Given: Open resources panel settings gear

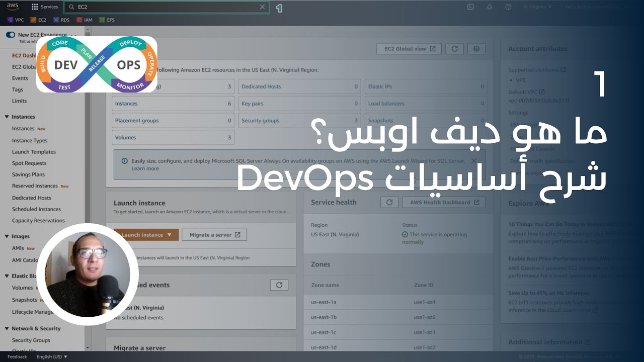Looking at the screenshot, I should coord(476,49).
